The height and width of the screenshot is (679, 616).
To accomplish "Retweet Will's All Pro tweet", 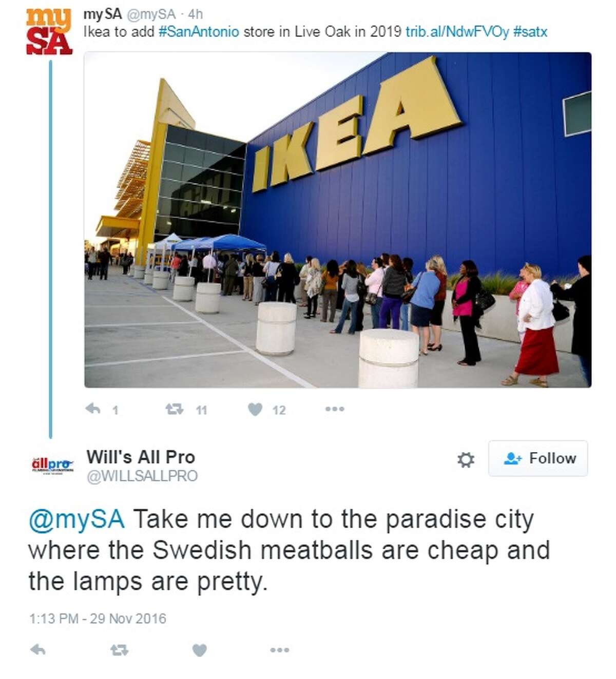I will [119, 650].
